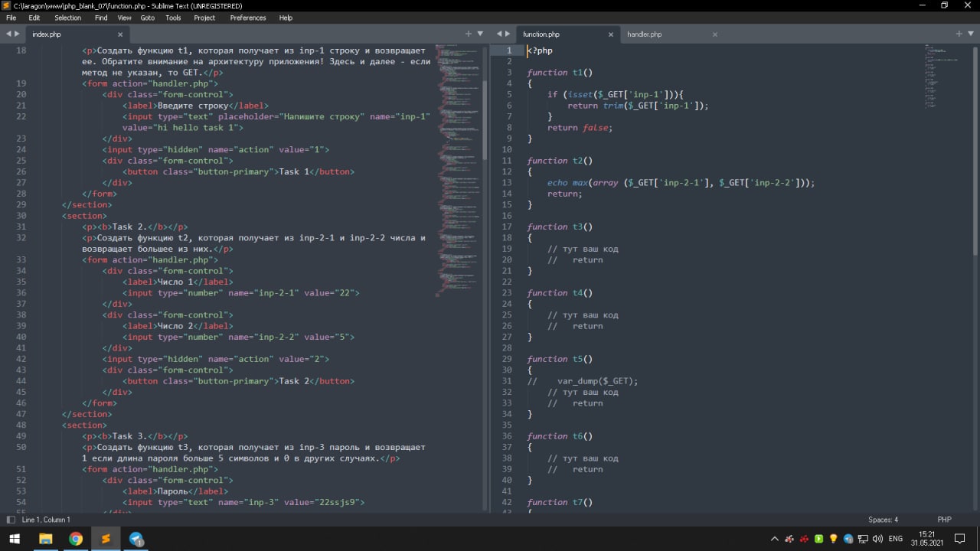Open the Goto menu
This screenshot has height=551, width=980.
pyautogui.click(x=147, y=18)
